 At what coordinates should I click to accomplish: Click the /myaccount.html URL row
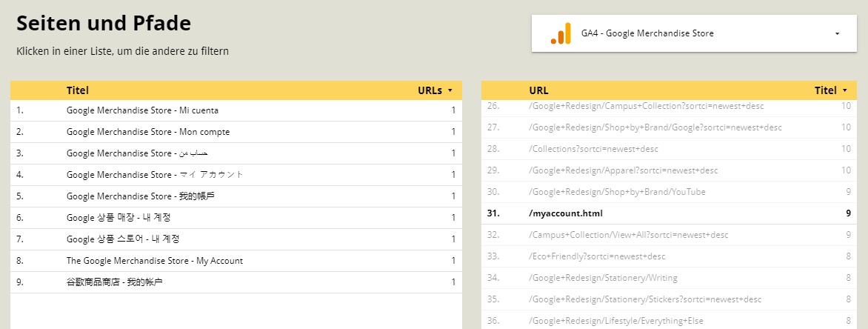click(566, 213)
